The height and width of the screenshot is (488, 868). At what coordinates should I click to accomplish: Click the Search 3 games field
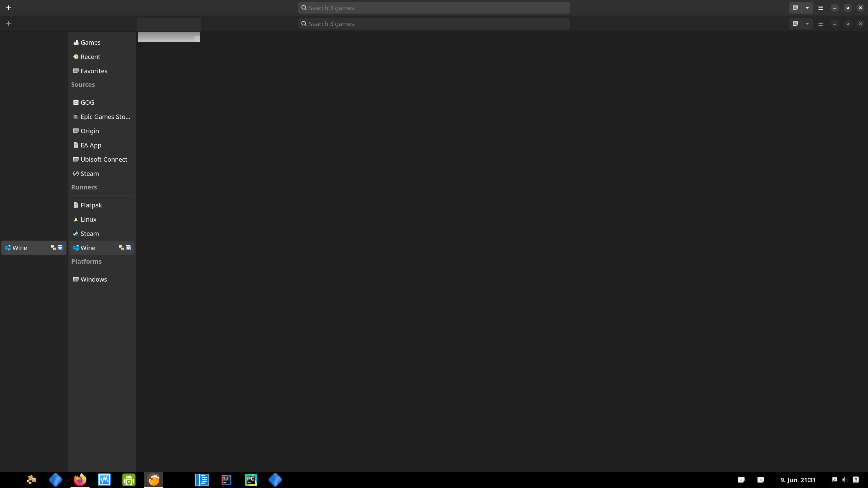[x=433, y=7]
